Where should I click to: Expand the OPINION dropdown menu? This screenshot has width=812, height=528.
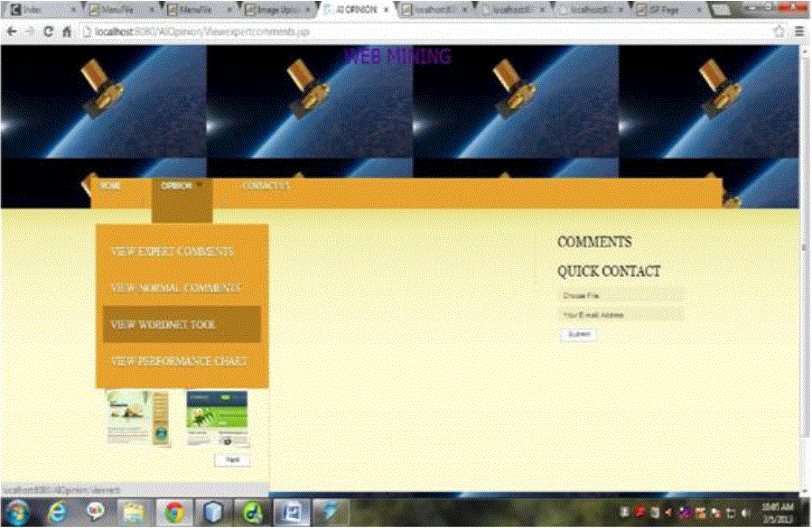[x=181, y=186]
